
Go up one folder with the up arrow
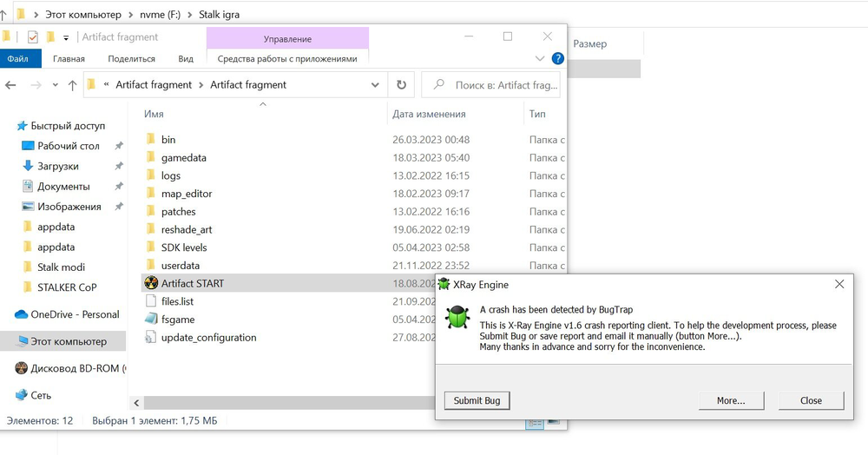click(72, 85)
